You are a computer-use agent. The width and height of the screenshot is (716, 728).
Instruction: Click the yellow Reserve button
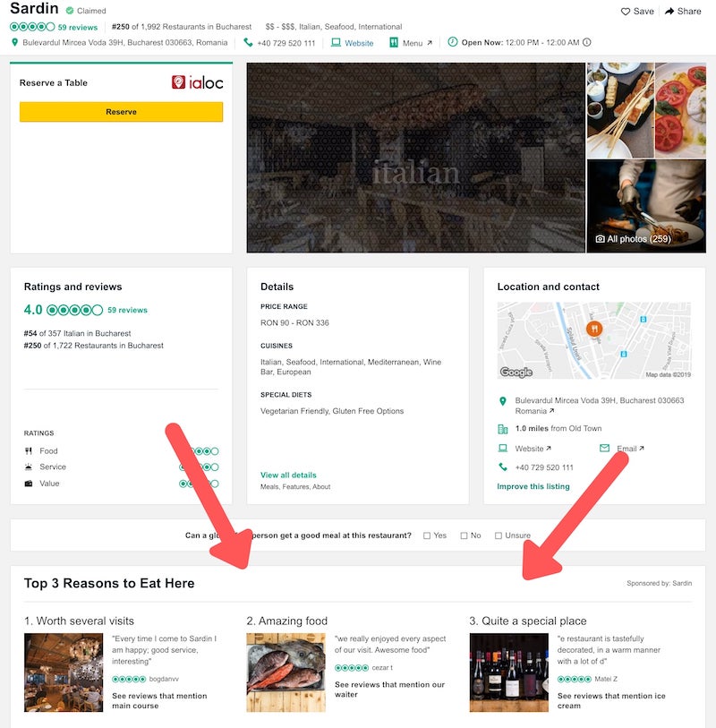pos(121,112)
